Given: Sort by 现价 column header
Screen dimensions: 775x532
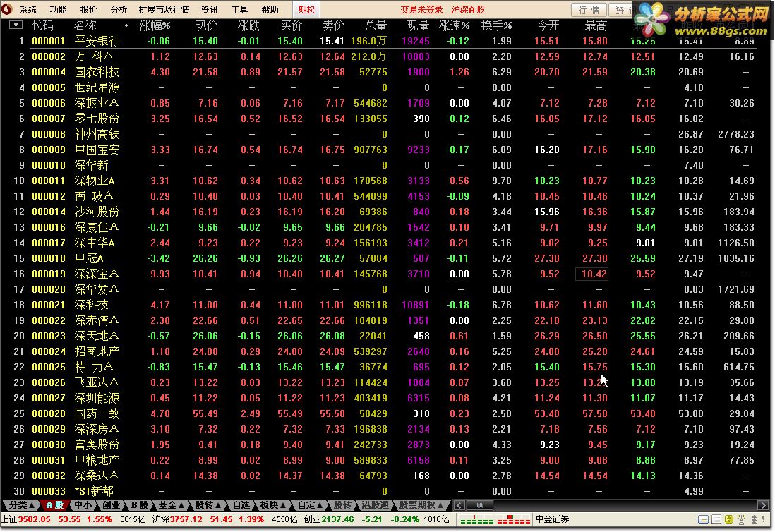Looking at the screenshot, I should (207, 25).
